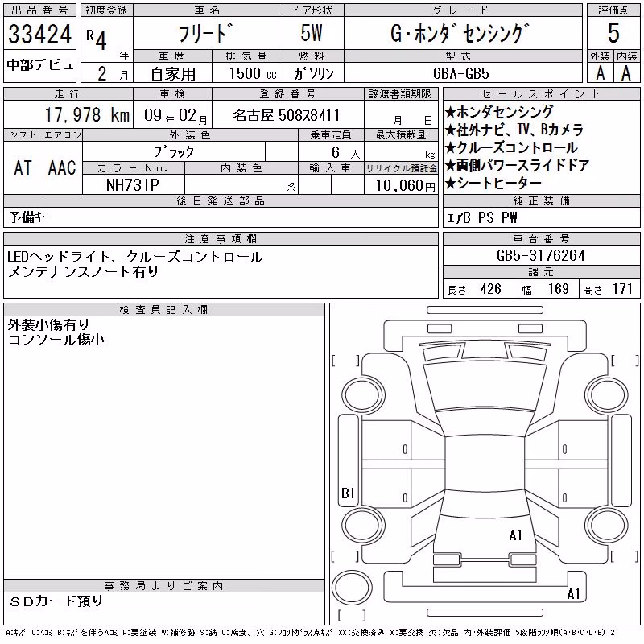The image size is (644, 644).
Task: Click the 中部デビュー label
Action: pos(39,65)
